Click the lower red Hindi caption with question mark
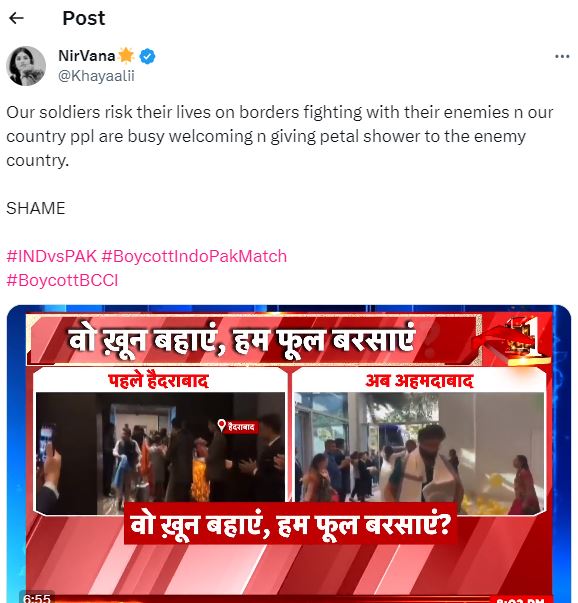The image size is (578, 603). point(290,524)
